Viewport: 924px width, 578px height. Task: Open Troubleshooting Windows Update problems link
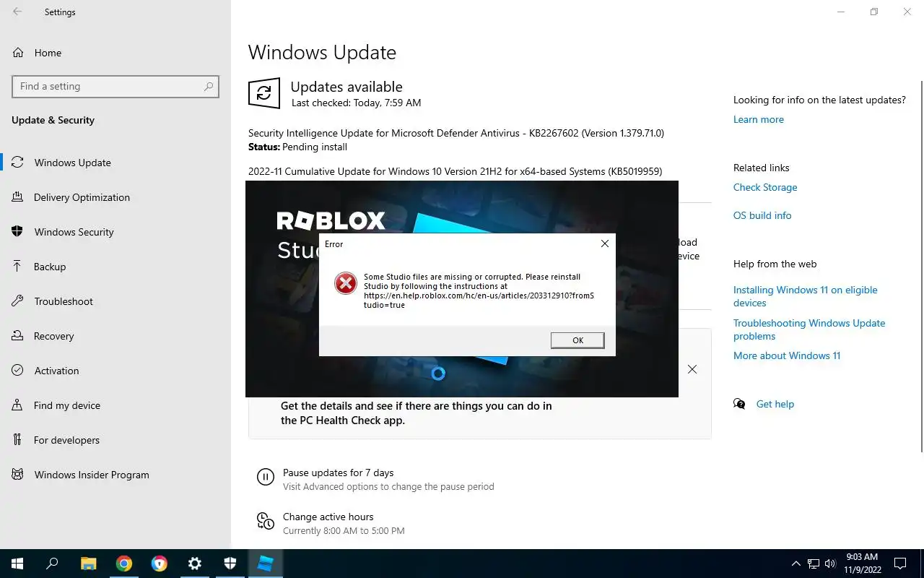pyautogui.click(x=809, y=329)
